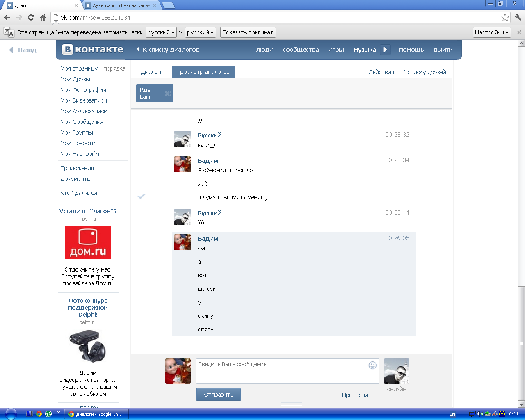Screen dimensions: 525x420
Task: Click the Назад link on the left
Action: [23, 50]
